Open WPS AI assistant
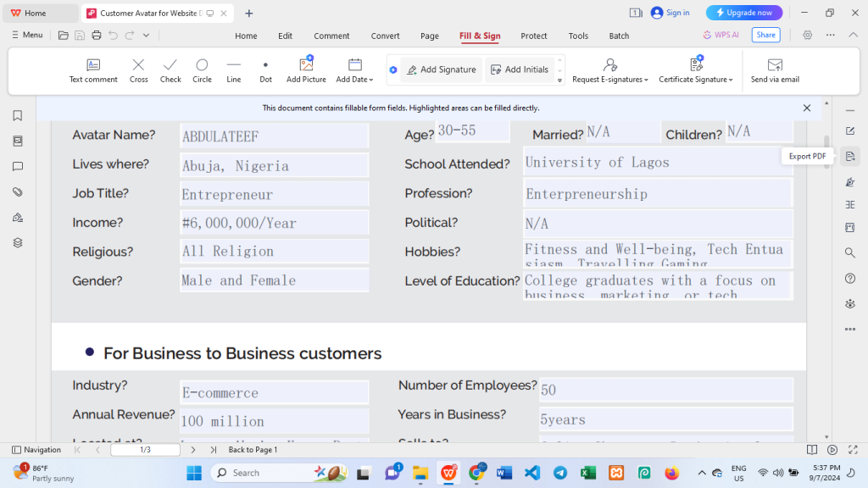868x488 pixels. (x=721, y=35)
